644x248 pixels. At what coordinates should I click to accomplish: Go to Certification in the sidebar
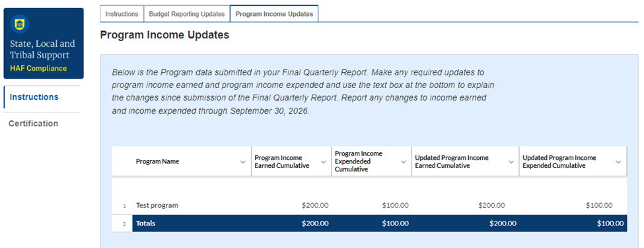tap(33, 124)
